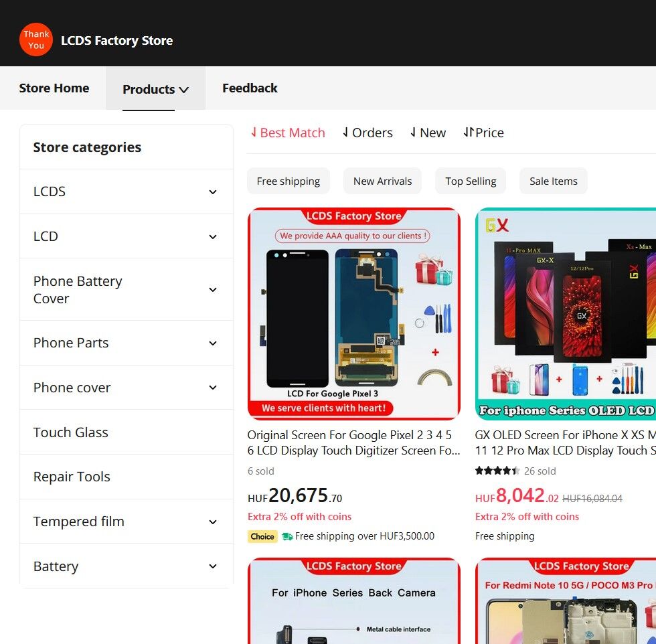Click the green free shipping truck icon
Screen dimensions: 656x644
(x=287, y=536)
